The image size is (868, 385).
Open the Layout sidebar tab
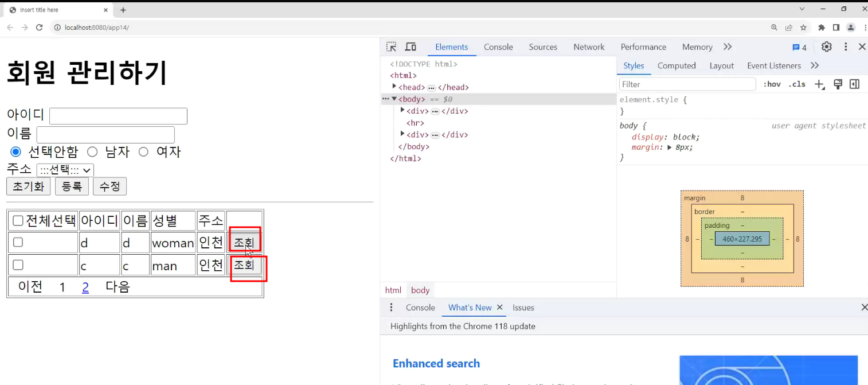coord(721,65)
